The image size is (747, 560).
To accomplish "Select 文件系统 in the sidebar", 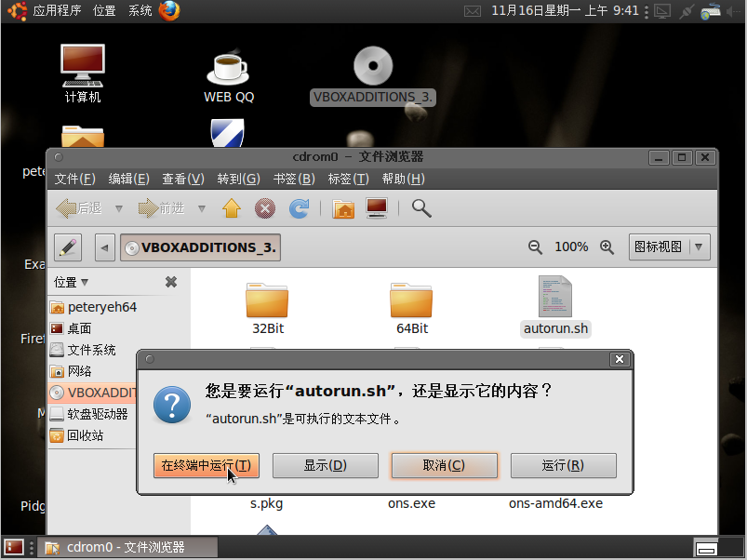I will pyautogui.click(x=83, y=350).
